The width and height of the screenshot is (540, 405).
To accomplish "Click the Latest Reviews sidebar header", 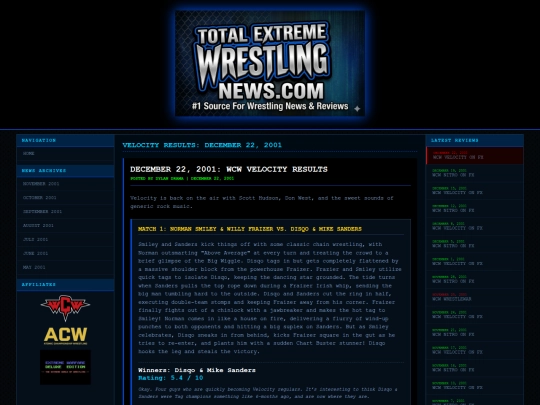I will pos(475,141).
